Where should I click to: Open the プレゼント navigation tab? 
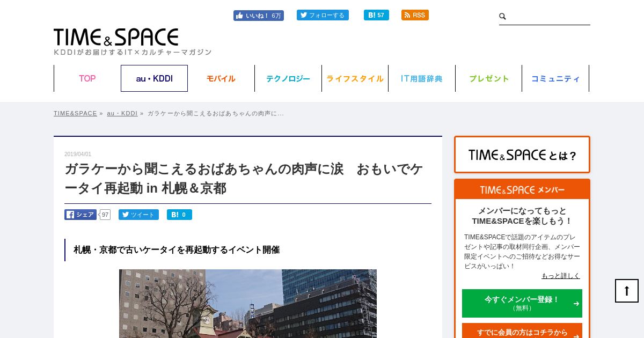tap(488, 78)
